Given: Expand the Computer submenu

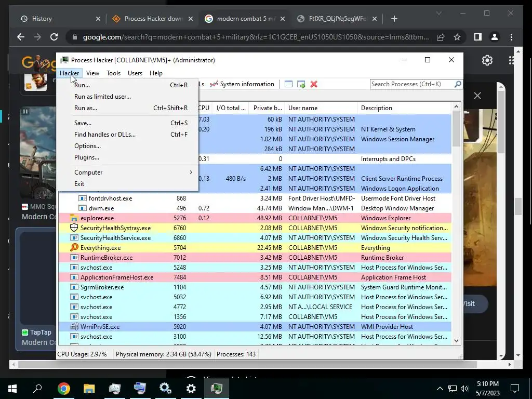Looking at the screenshot, I should (x=127, y=172).
